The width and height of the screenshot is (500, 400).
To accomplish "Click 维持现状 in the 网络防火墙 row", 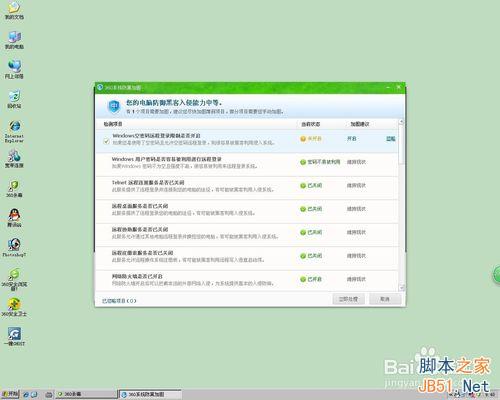I will 356,279.
